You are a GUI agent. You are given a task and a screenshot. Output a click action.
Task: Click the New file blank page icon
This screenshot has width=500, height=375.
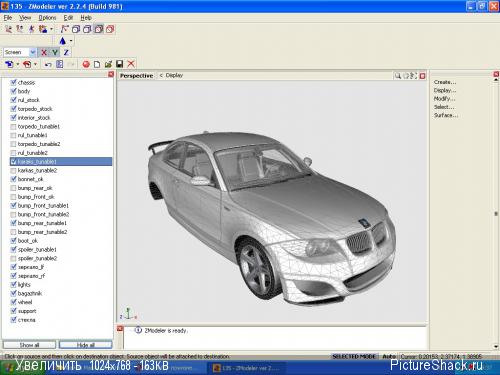click(x=97, y=64)
